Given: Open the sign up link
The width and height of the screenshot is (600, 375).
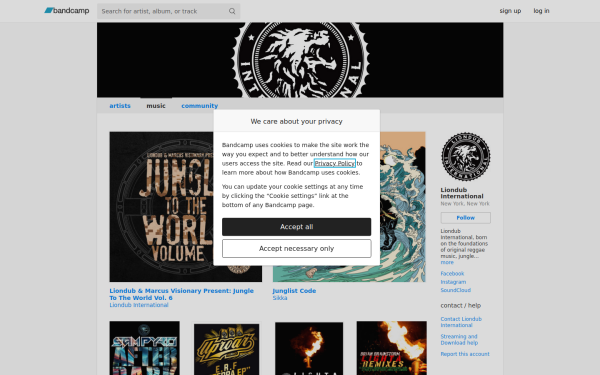Looking at the screenshot, I should [510, 11].
